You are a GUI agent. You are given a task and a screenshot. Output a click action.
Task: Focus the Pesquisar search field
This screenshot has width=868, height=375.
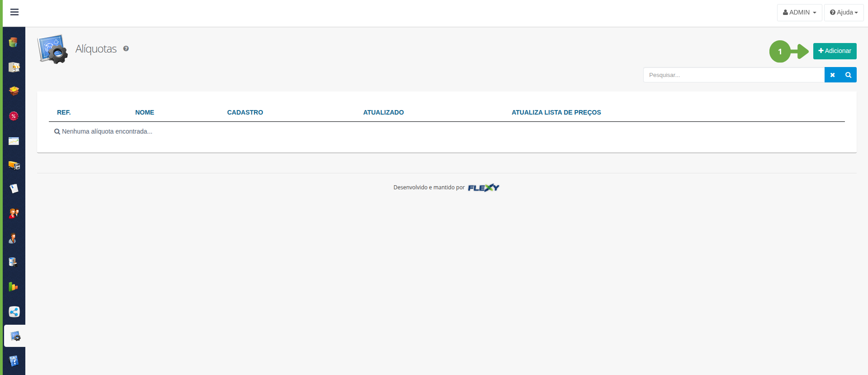[733, 75]
